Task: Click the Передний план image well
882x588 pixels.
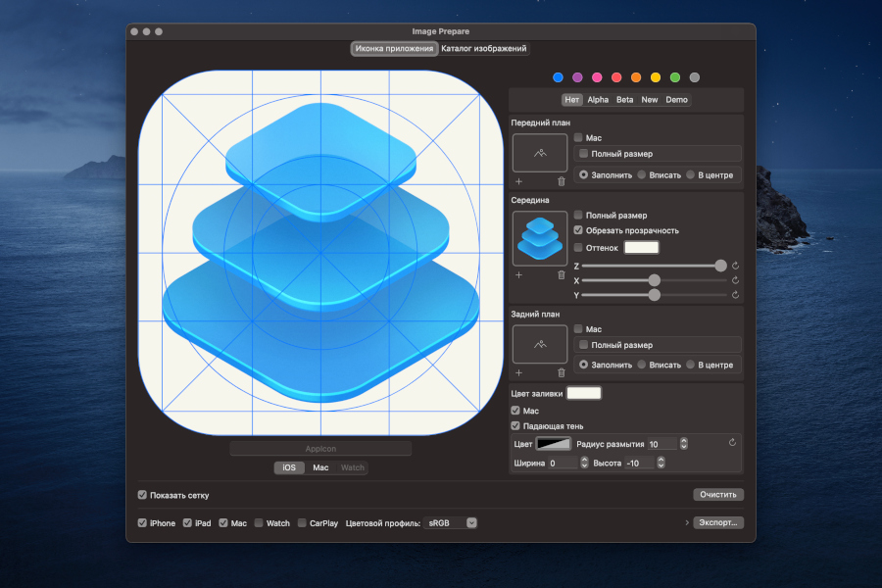Action: click(540, 153)
